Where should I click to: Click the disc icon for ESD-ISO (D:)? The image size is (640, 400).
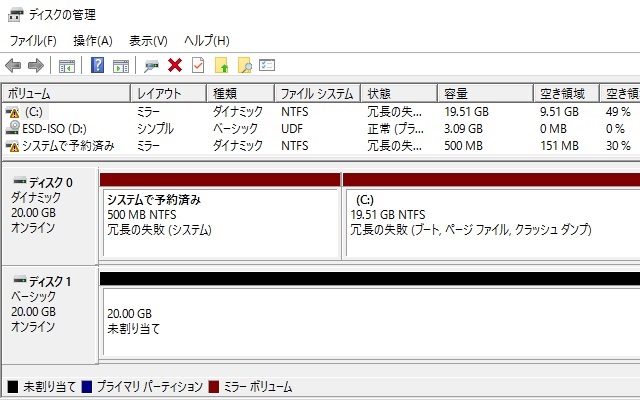point(12,128)
